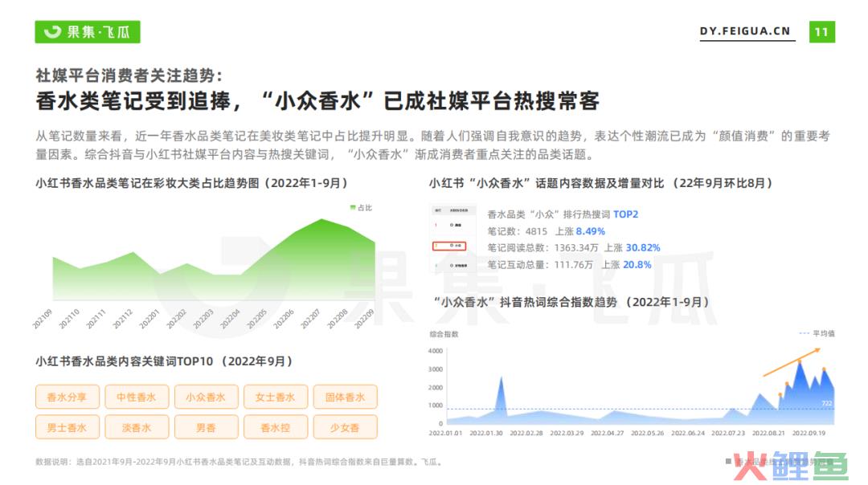
Task: Click the 2022.01.01 date label
Action: 445,433
